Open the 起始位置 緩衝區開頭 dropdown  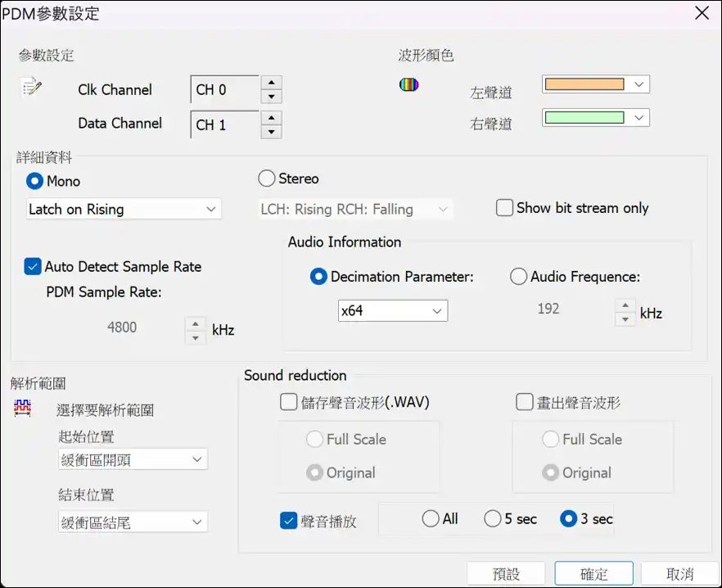tap(133, 460)
